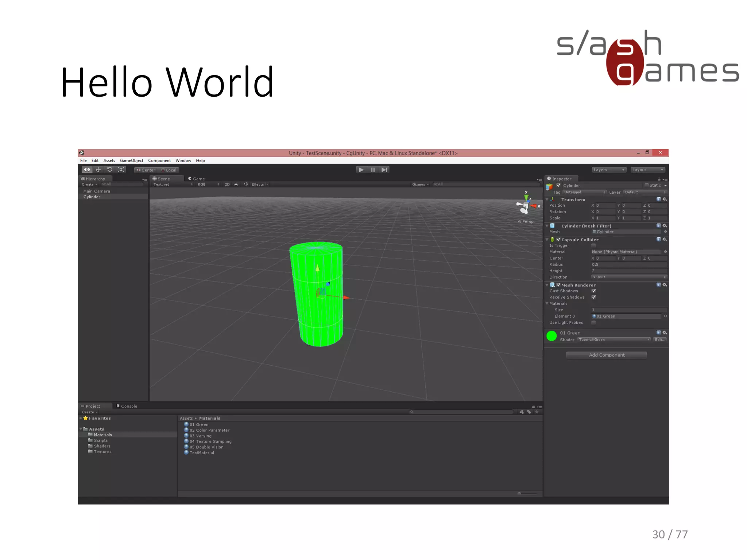Open the Direction Y-Axis dropdown
Screen dimensions: 747x560
point(629,277)
